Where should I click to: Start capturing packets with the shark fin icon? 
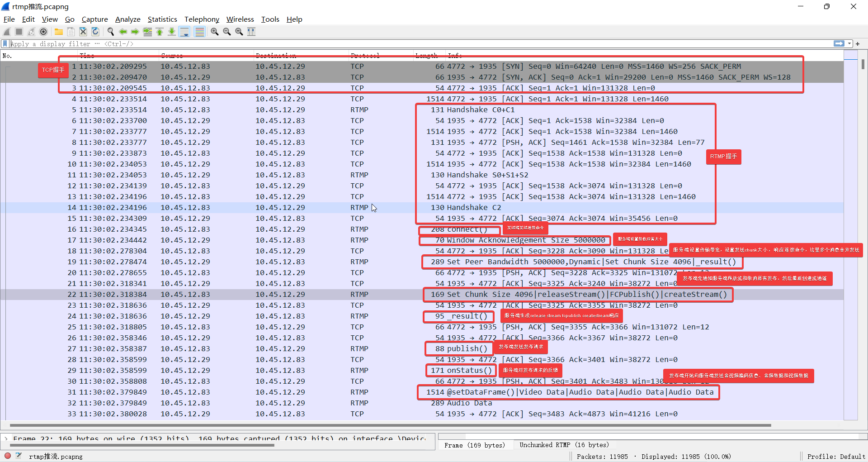click(7, 32)
